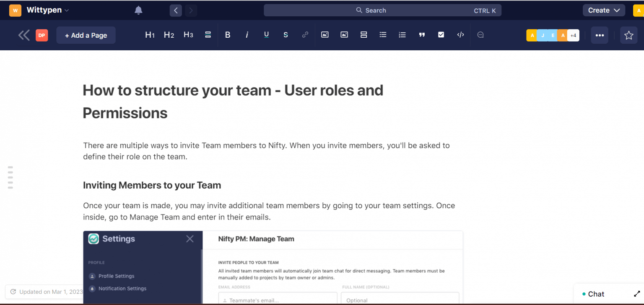The height and width of the screenshot is (305, 644).
Task: Toggle underline formatting
Action: pos(266,35)
